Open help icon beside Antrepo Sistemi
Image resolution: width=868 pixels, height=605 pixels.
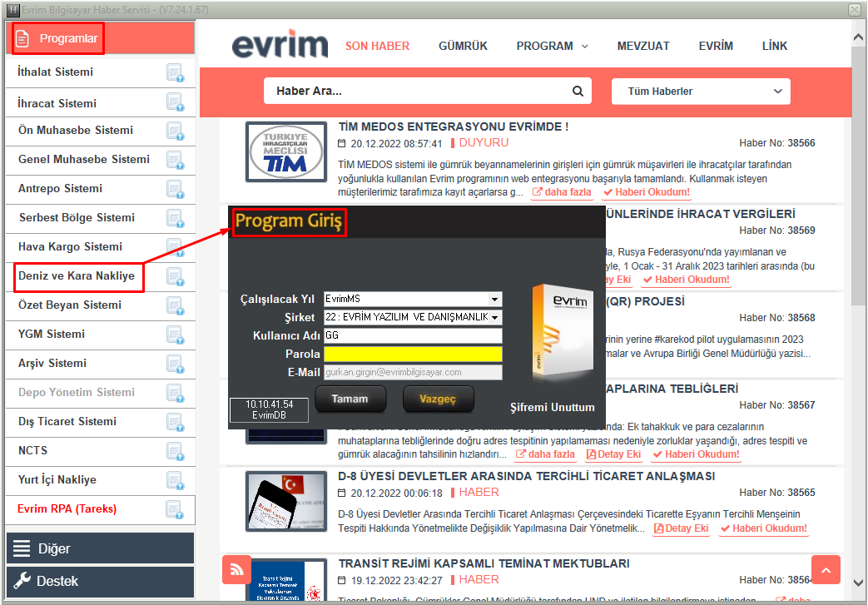tap(176, 189)
